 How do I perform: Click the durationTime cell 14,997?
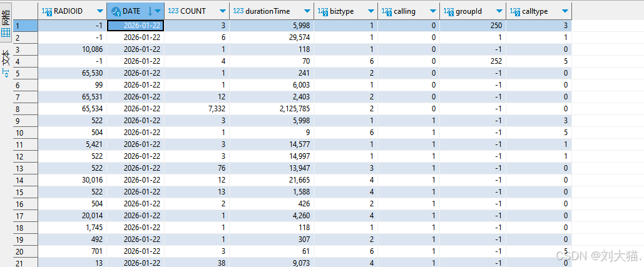[x=272, y=156]
